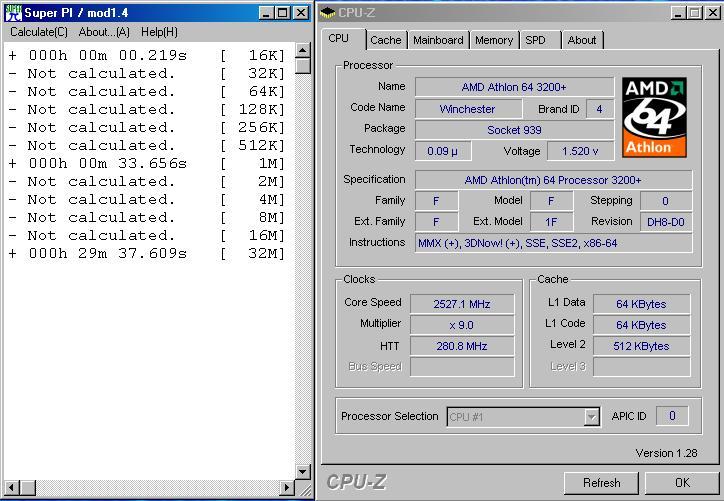Click the Refresh button in CPU-Z
Viewport: 724px width, 501px height.
click(x=601, y=483)
